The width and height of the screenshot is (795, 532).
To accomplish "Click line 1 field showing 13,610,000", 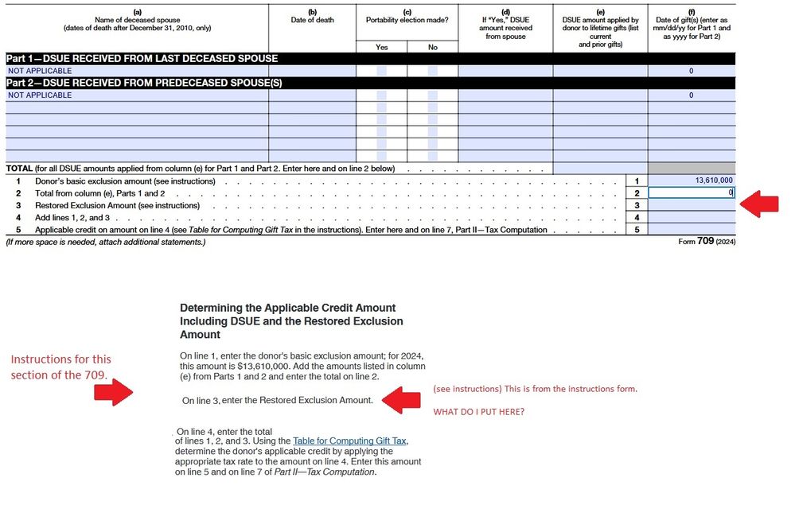I will tap(692, 181).
